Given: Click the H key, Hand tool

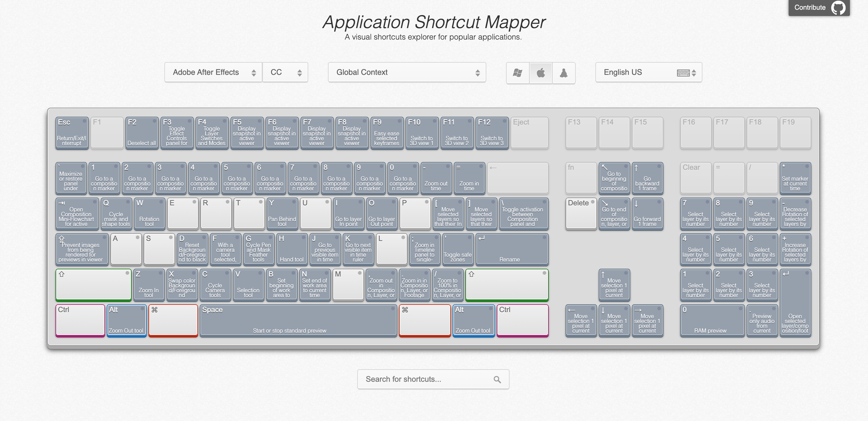Looking at the screenshot, I should point(292,249).
